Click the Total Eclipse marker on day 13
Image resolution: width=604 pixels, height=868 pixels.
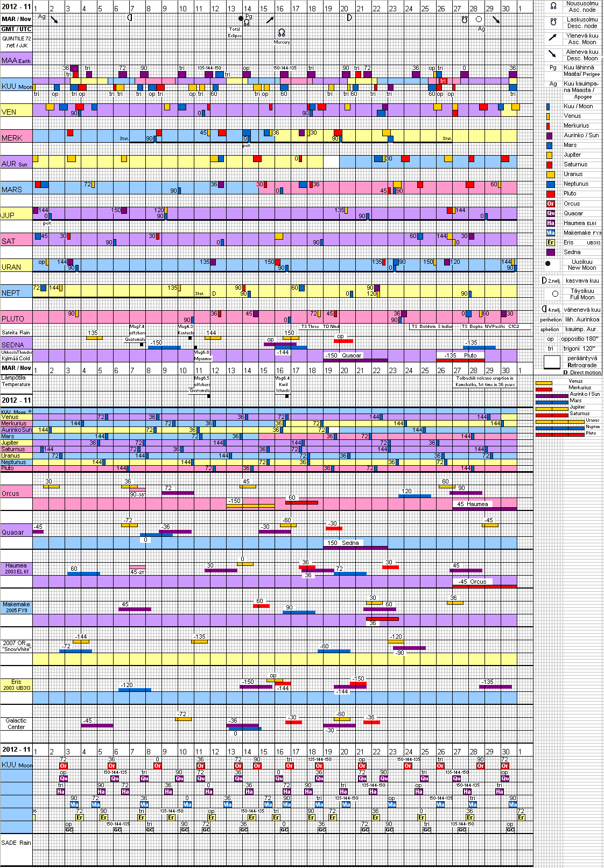pyautogui.click(x=235, y=32)
